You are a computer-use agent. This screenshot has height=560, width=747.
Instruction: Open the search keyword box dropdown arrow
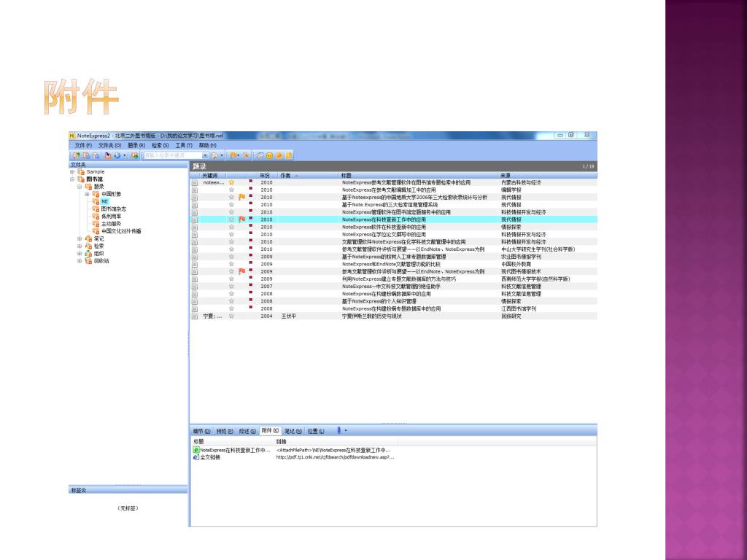205,155
